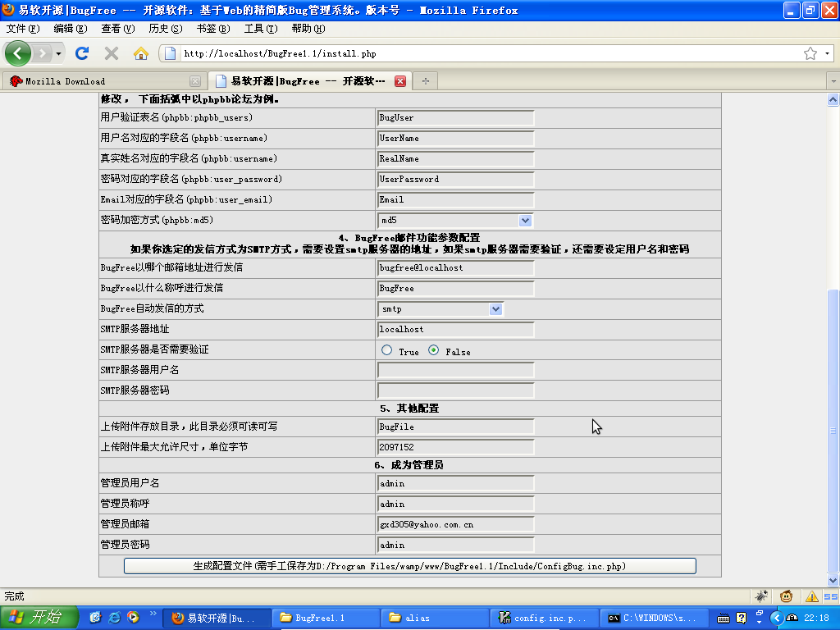This screenshot has height=630, width=840.
Task: Launch Windows Media Player from quick launch
Action: [133, 618]
